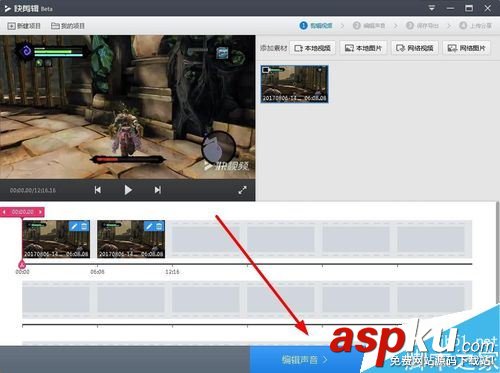500x373 pixels.
Task: Play the video preview
Action: pyautogui.click(x=128, y=190)
